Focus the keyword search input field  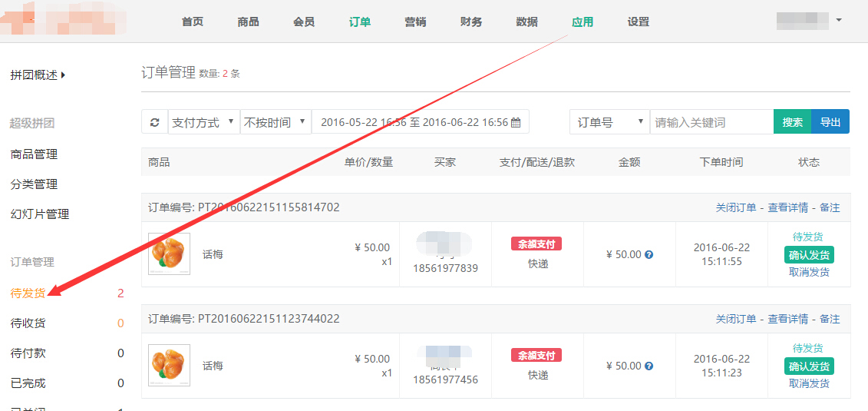point(711,122)
